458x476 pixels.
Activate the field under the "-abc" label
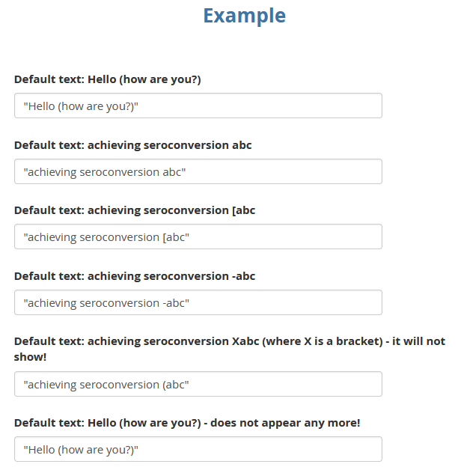tap(198, 302)
